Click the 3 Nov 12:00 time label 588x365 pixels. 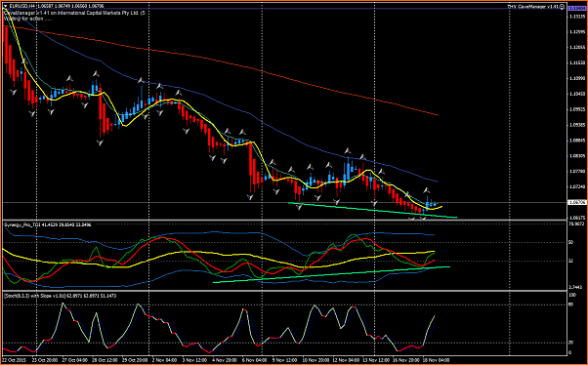coord(194,360)
